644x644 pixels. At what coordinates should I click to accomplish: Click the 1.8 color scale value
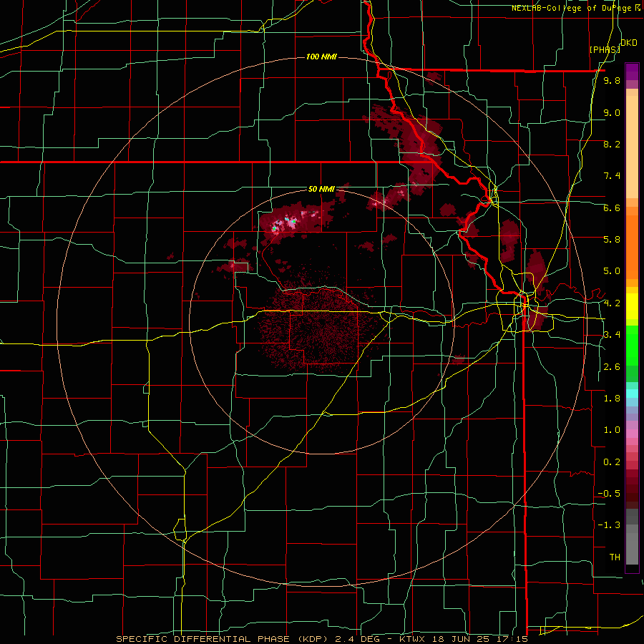point(612,399)
